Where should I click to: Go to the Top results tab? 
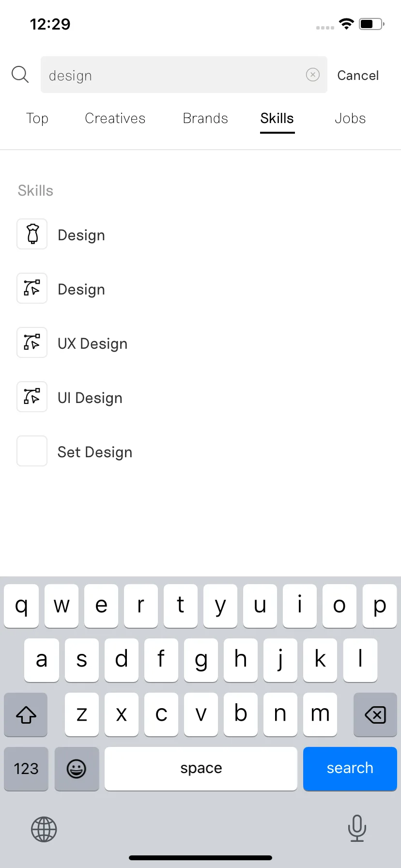pyautogui.click(x=37, y=118)
